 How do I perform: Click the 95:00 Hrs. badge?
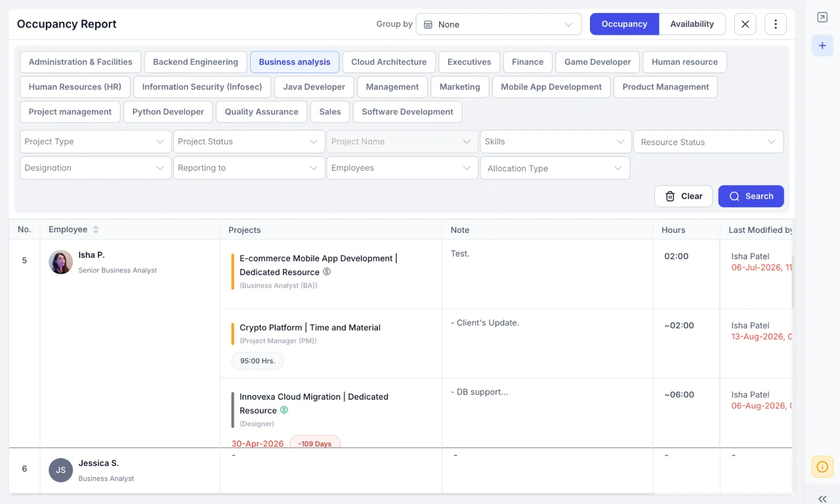257,360
